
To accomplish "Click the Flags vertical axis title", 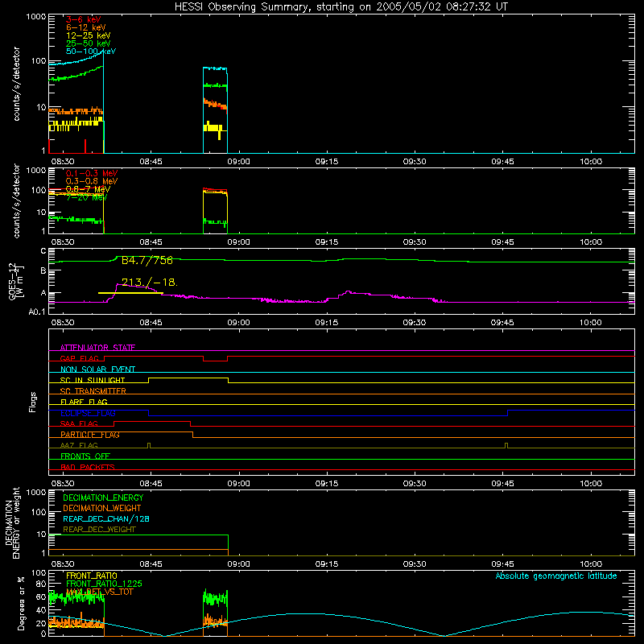I will 33,402.
